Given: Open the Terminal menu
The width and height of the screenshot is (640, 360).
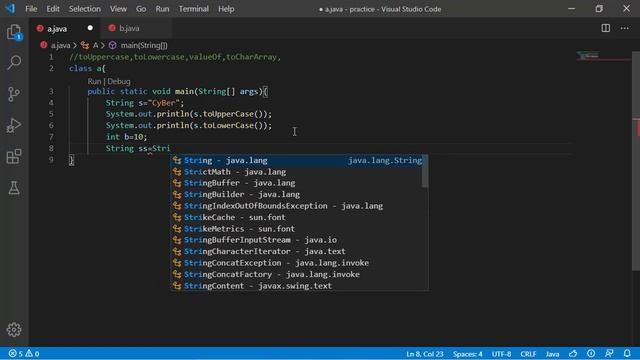Looking at the screenshot, I should click(193, 9).
